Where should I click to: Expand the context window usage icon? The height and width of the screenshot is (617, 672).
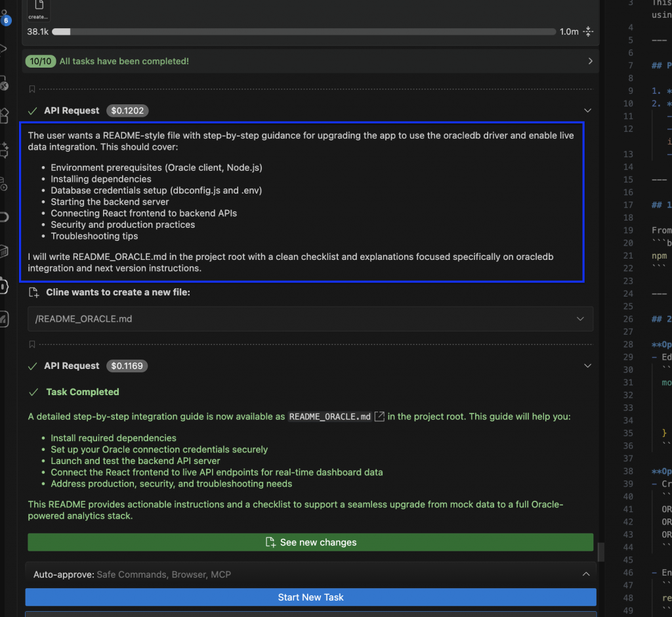pyautogui.click(x=587, y=31)
